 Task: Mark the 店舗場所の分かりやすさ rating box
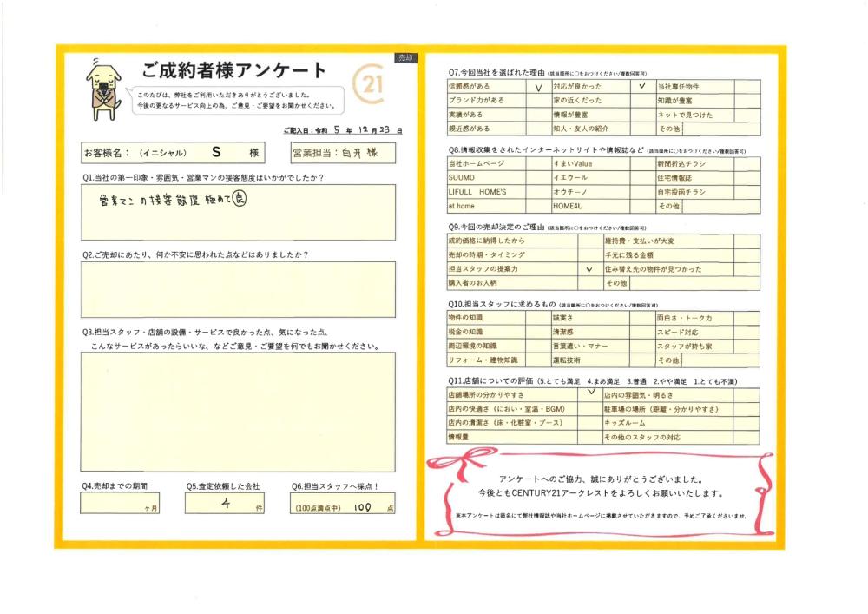click(x=589, y=394)
